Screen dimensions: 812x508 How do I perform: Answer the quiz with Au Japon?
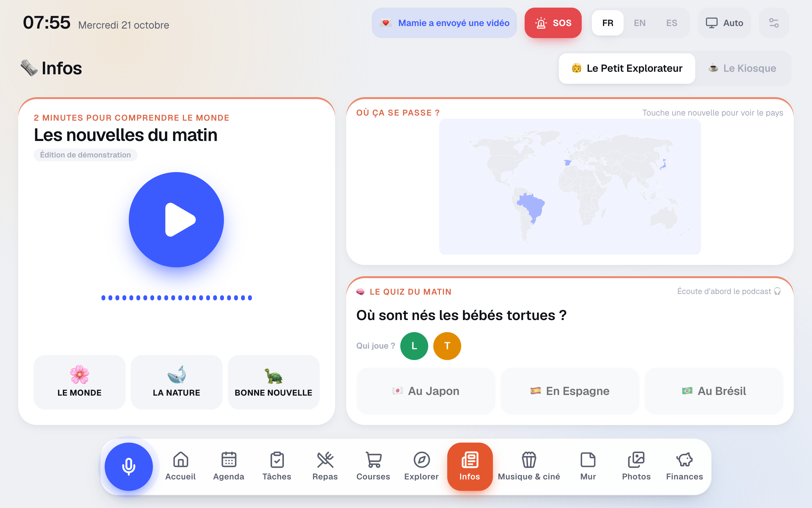click(426, 391)
